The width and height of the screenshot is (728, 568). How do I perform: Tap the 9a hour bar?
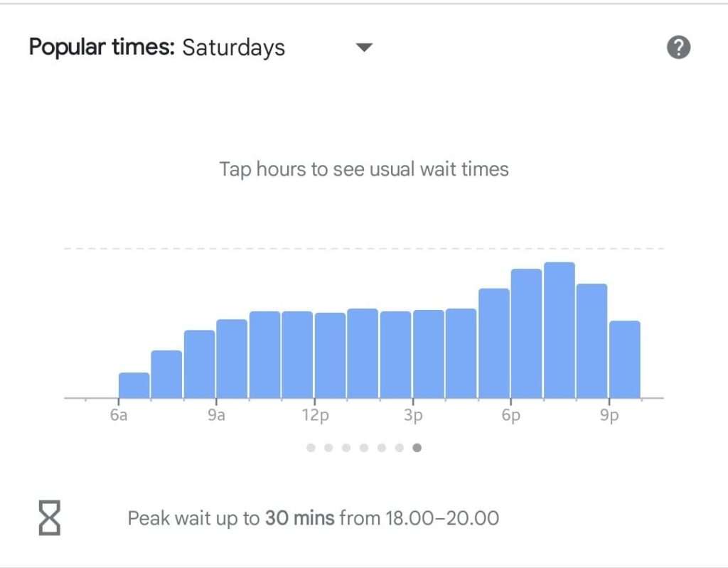[x=232, y=359]
